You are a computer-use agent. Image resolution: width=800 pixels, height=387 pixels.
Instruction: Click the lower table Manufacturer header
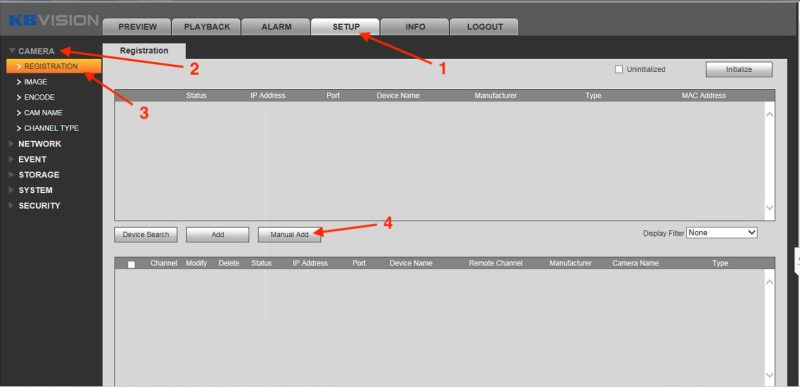coord(570,263)
